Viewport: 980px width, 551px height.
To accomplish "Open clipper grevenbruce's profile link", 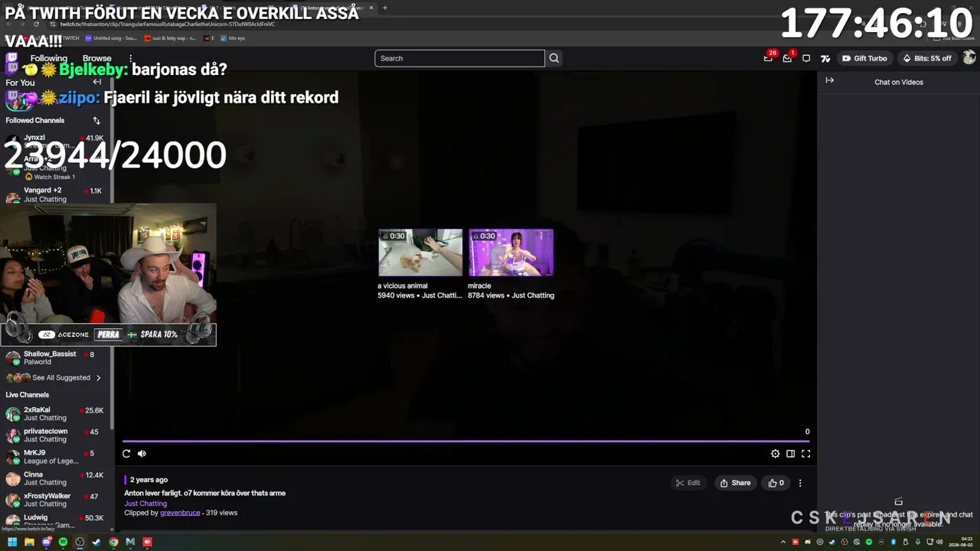I will coord(180,513).
